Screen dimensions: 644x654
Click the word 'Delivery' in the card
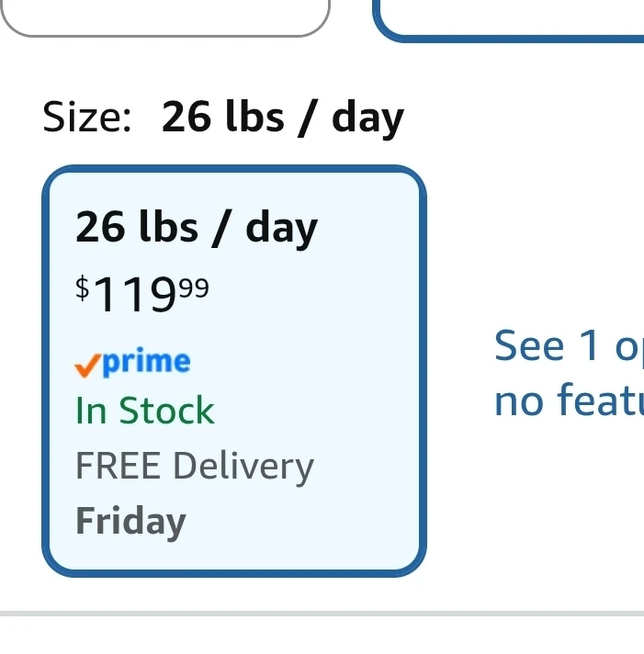(243, 468)
